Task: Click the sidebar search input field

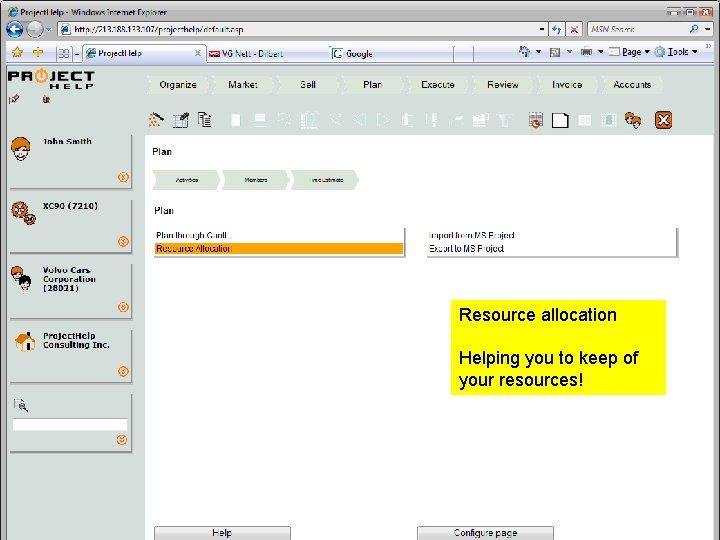Action: [x=70, y=424]
